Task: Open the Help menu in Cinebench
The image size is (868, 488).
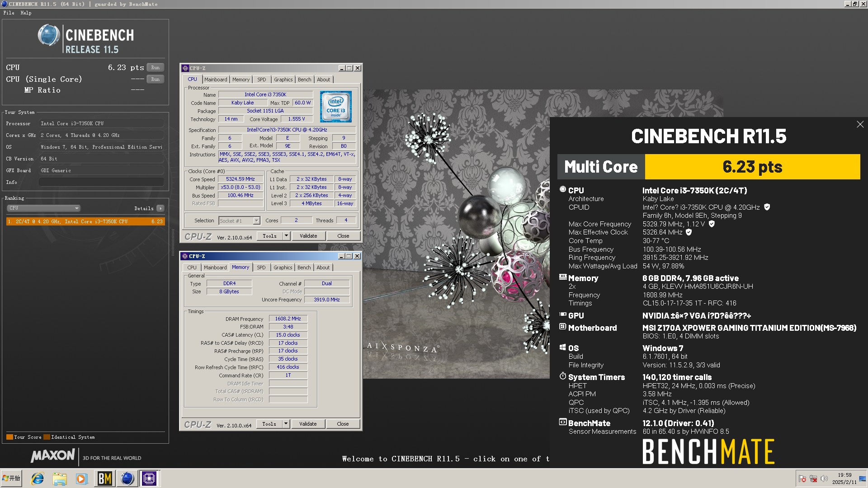Action: pos(26,13)
